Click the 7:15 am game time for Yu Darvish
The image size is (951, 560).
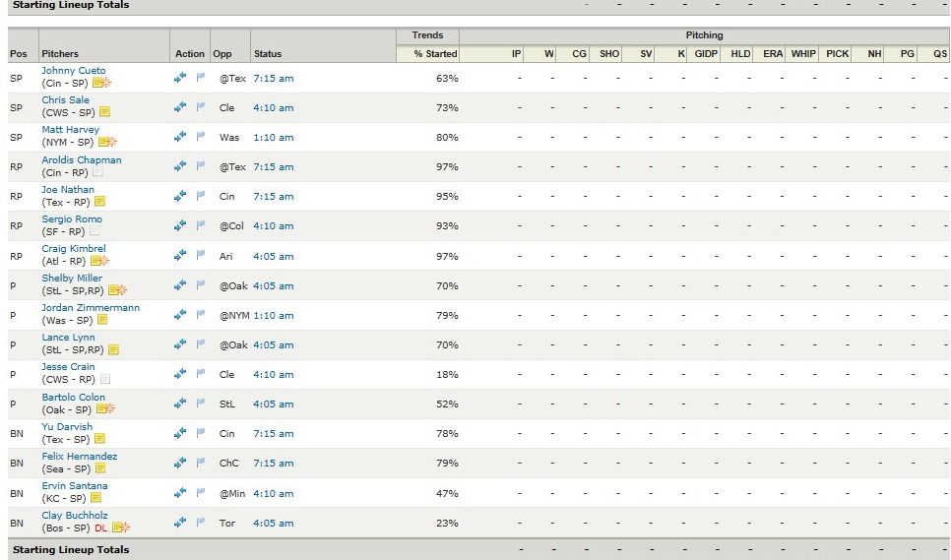[274, 433]
